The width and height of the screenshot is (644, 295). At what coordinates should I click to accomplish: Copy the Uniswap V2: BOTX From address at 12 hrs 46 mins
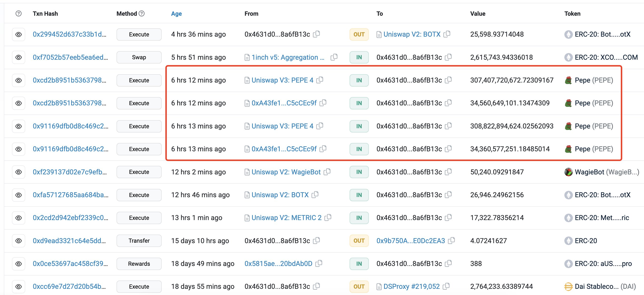(x=315, y=195)
